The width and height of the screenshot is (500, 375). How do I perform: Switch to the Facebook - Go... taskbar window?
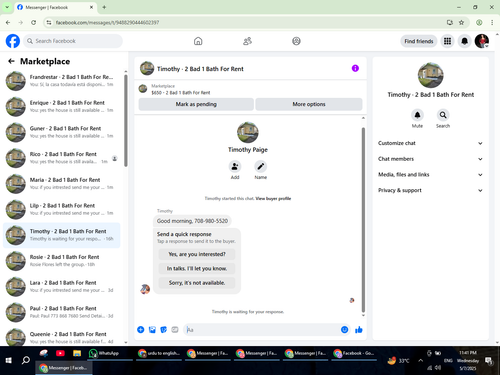coord(355,353)
